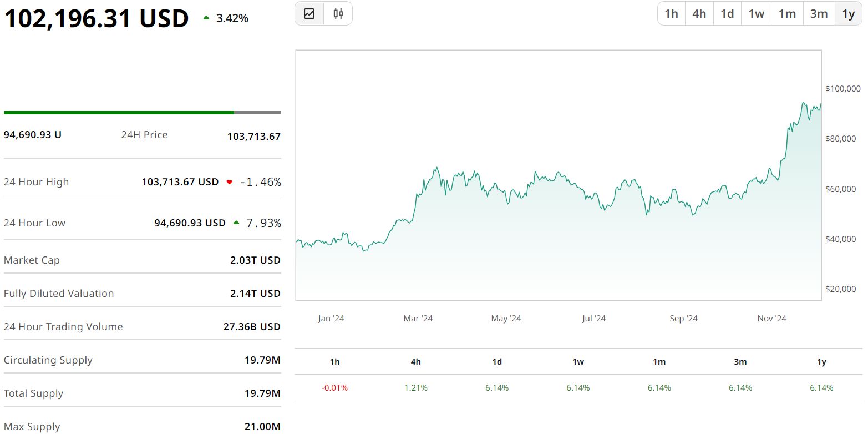
Task: Click the price line chart area
Action: [x=559, y=175]
